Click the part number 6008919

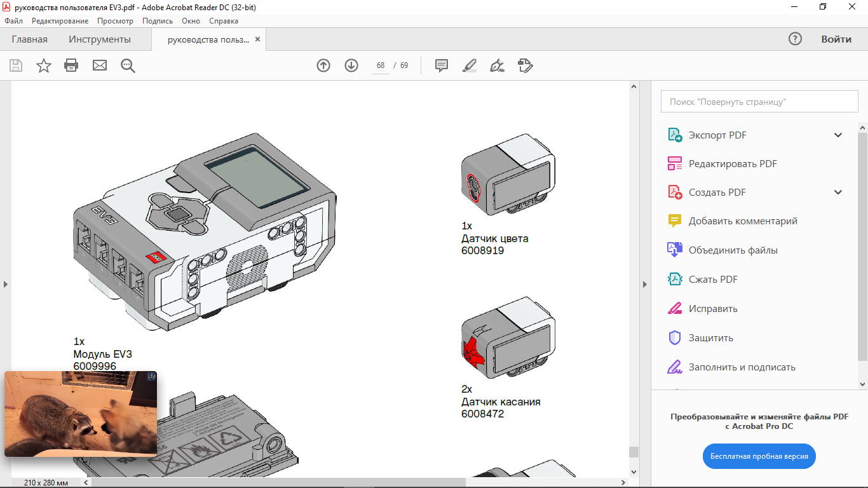(483, 251)
